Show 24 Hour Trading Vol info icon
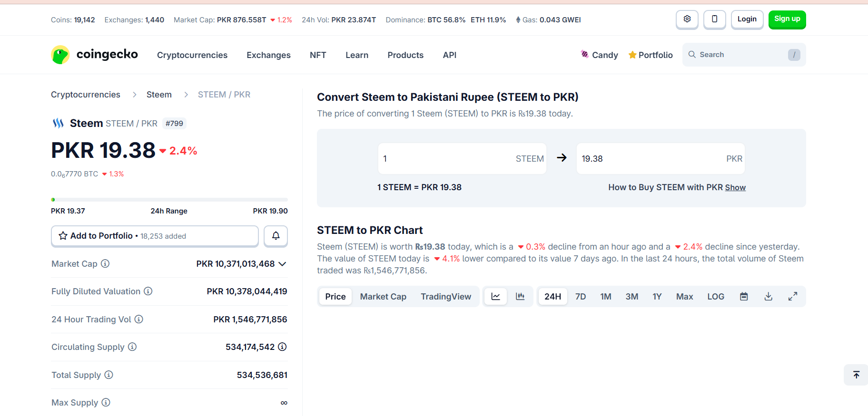 pyautogui.click(x=138, y=319)
